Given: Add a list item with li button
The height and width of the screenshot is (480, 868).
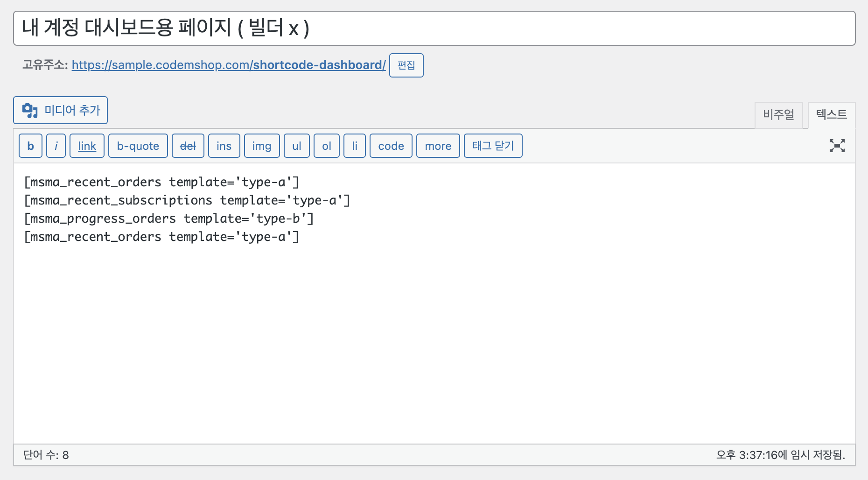Looking at the screenshot, I should (x=355, y=146).
